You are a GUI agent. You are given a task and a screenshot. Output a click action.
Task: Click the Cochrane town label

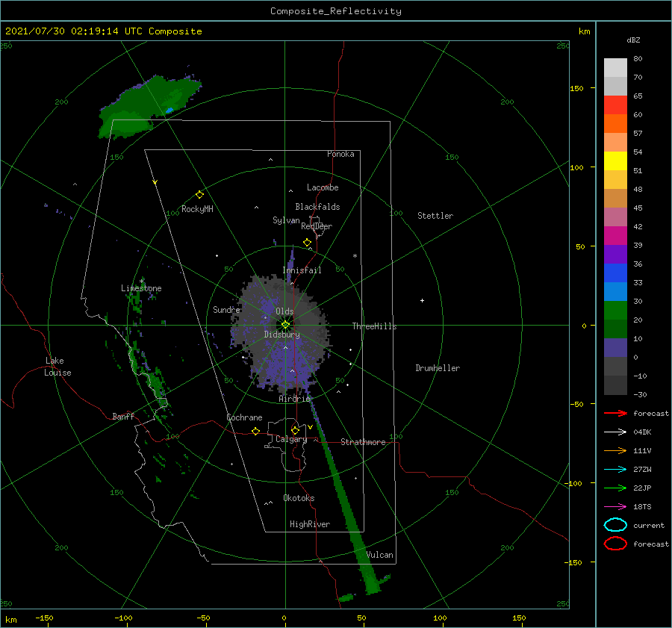(244, 417)
